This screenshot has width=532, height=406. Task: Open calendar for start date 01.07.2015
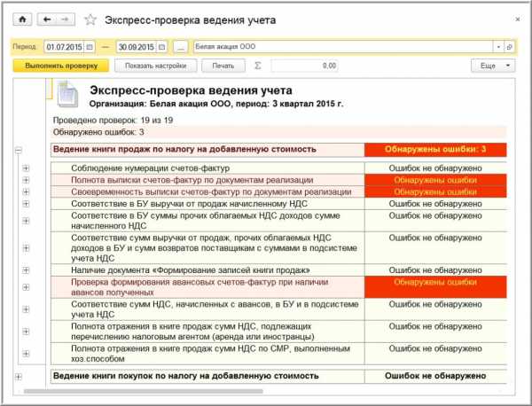pos(90,46)
